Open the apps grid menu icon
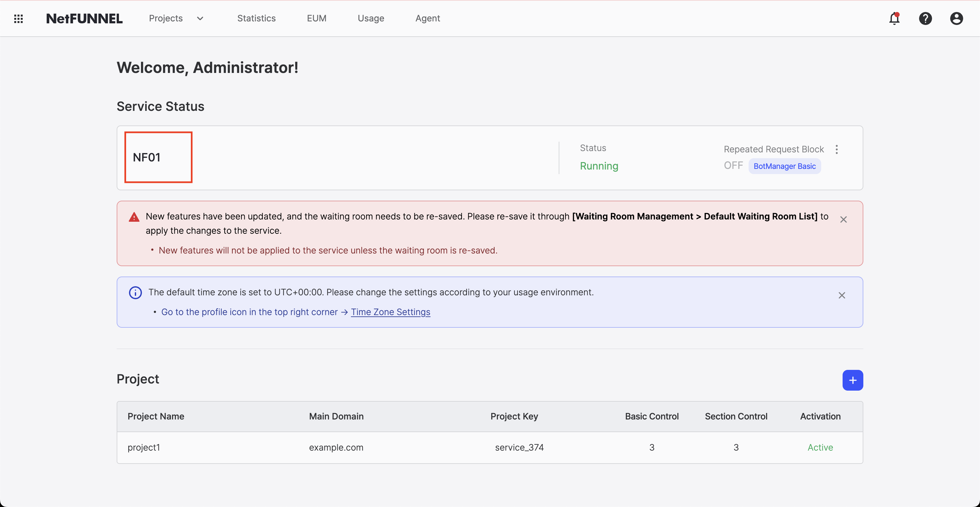The height and width of the screenshot is (507, 980). 18,18
